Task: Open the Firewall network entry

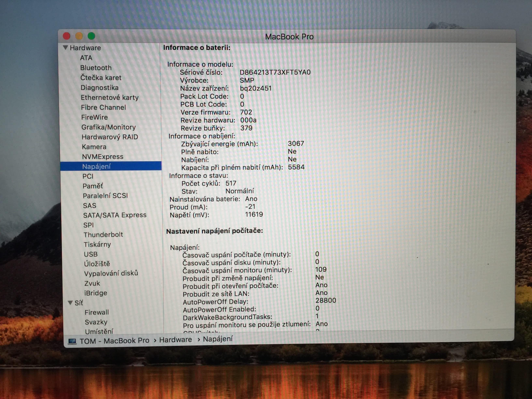Action: tap(97, 312)
